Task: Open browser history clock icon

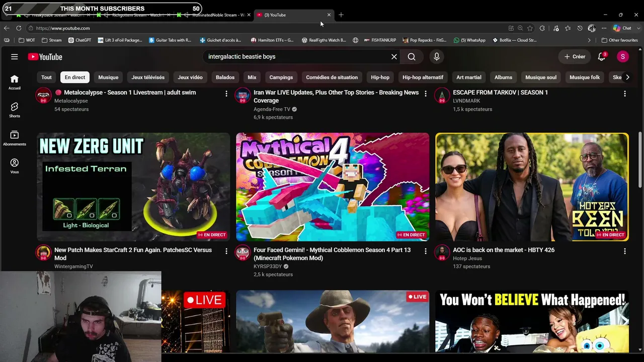Action: 580,28
